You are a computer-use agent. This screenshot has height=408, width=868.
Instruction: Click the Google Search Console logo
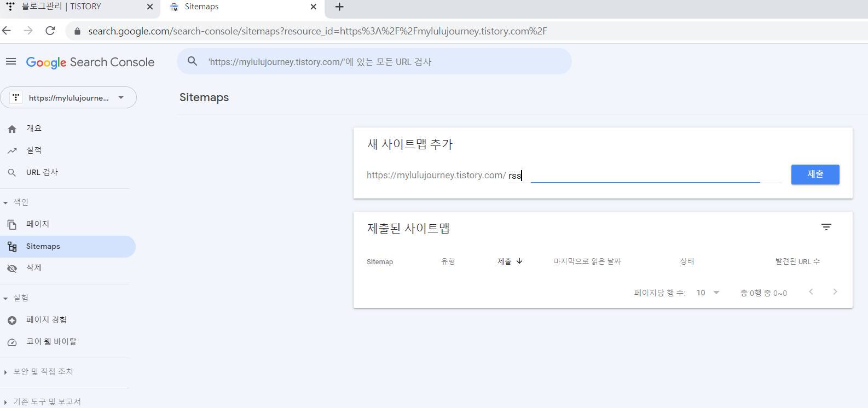coord(90,62)
